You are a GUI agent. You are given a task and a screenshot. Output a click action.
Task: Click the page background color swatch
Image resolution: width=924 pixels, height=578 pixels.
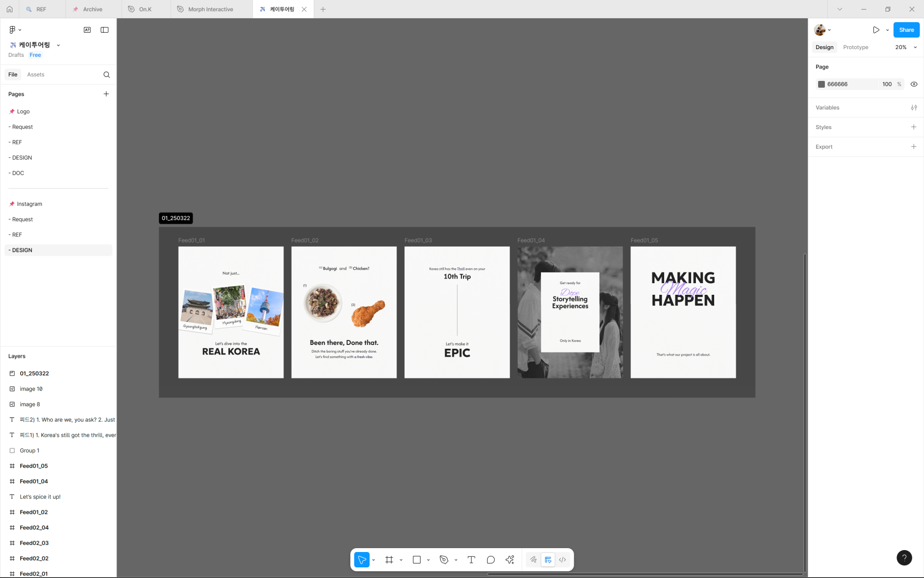[821, 84]
